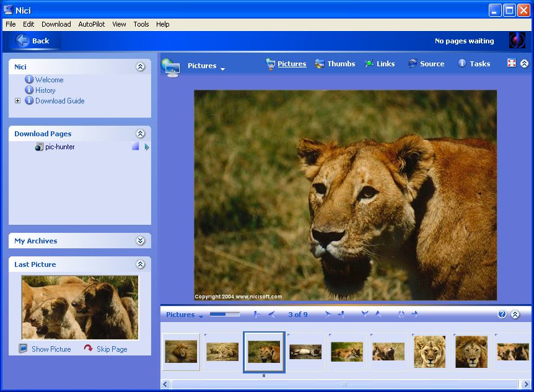Screen dimensions: 534x392
Task: Select the pic-hunter download page
Action: [60, 147]
